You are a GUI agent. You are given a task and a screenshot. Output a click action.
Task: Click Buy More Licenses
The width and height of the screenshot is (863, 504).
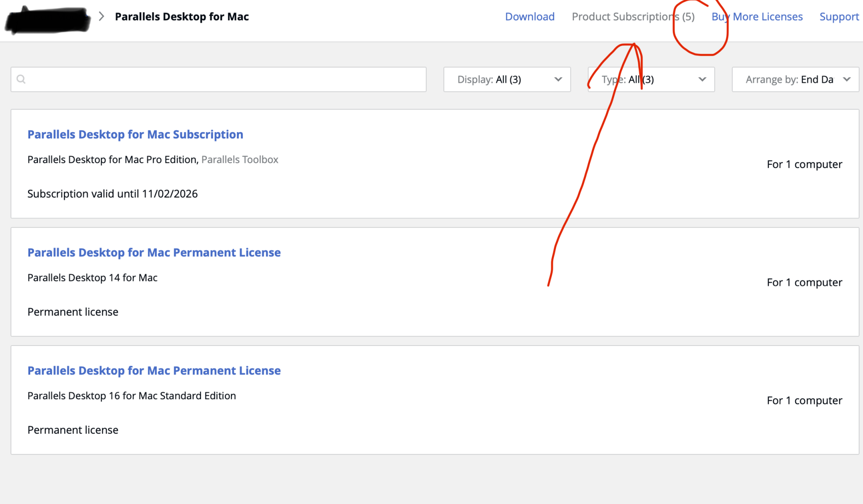pos(757,16)
